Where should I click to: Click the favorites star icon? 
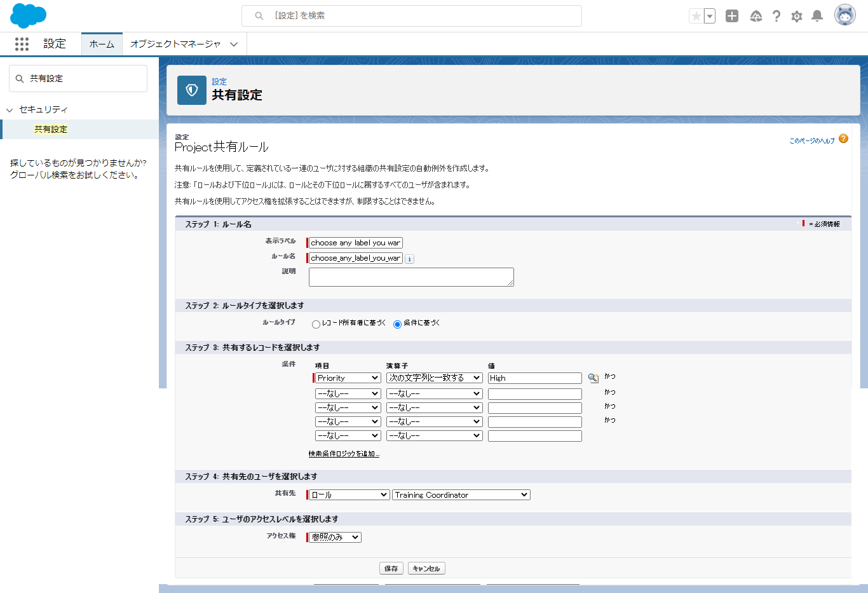(696, 16)
